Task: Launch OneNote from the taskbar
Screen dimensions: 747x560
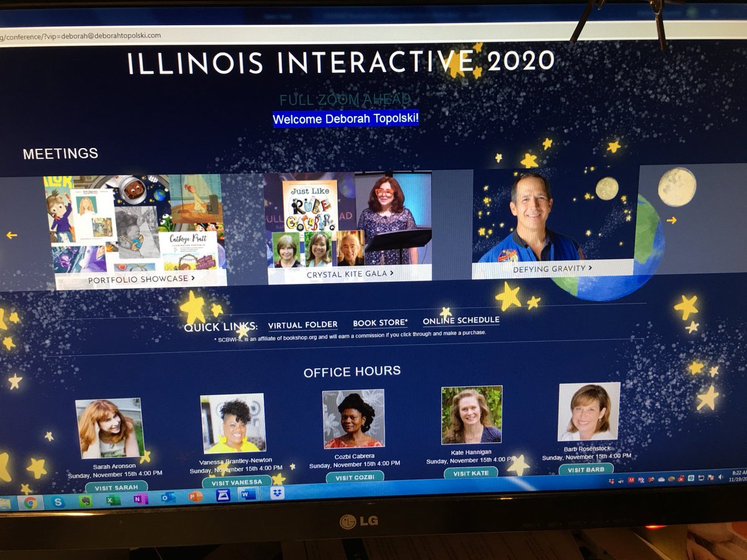Action: tap(141, 499)
